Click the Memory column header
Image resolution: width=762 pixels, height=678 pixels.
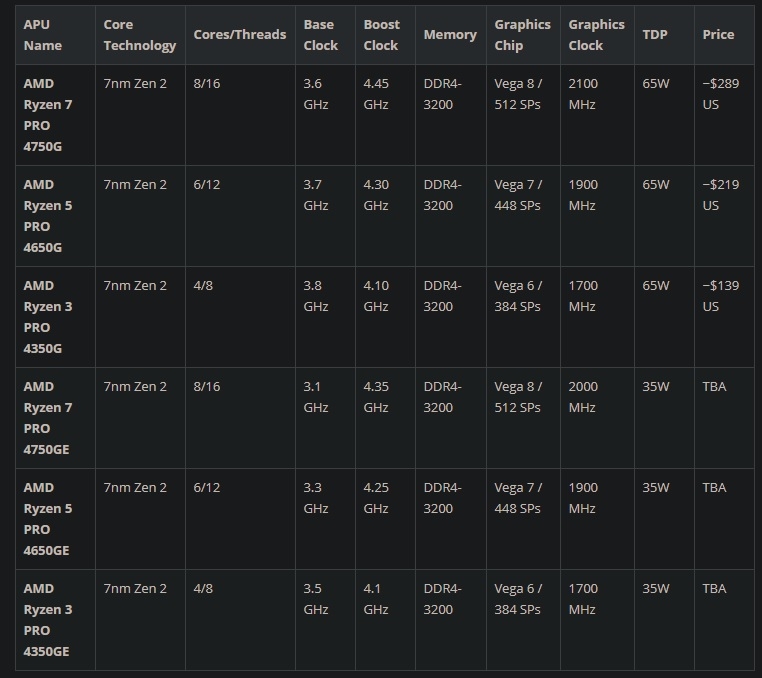pyautogui.click(x=450, y=35)
